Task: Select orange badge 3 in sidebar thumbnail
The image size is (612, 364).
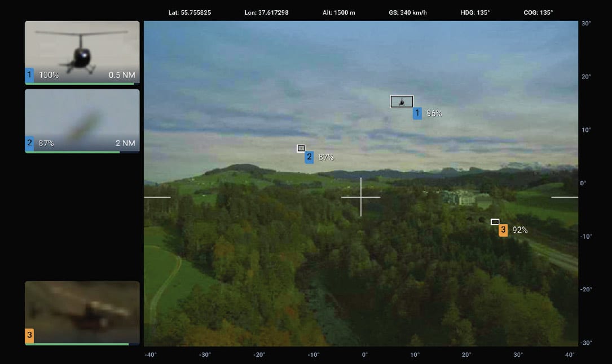Action: pos(29,335)
